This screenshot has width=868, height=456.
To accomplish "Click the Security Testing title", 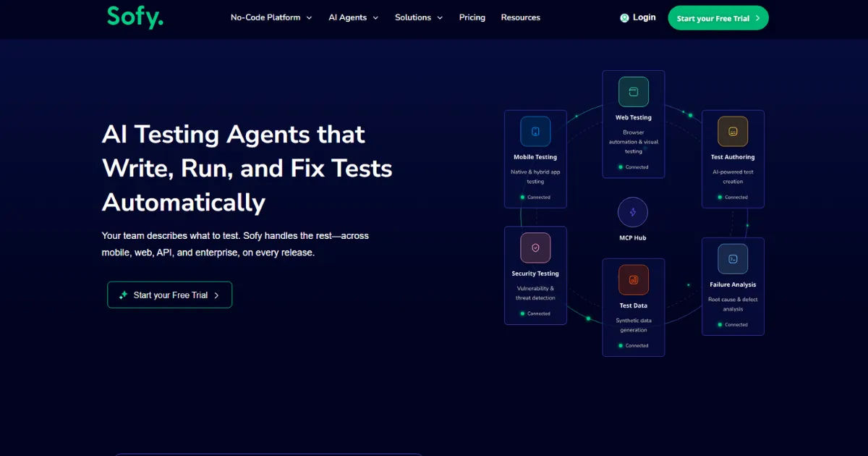I will pos(535,274).
